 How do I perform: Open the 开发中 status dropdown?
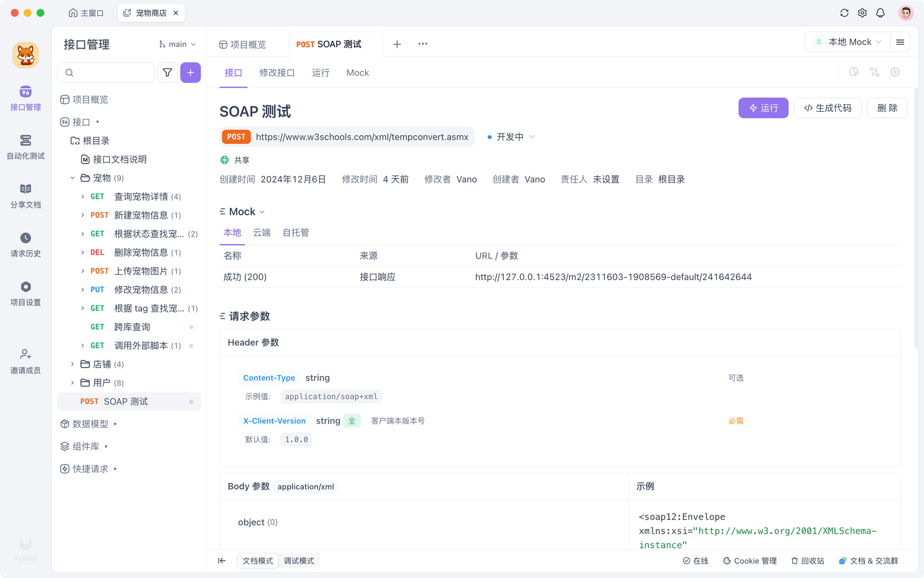[511, 137]
